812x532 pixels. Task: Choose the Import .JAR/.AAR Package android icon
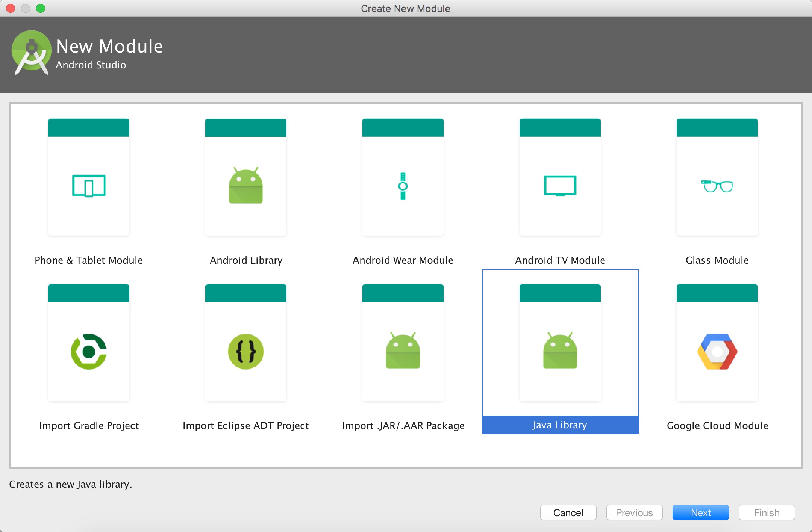pos(403,351)
